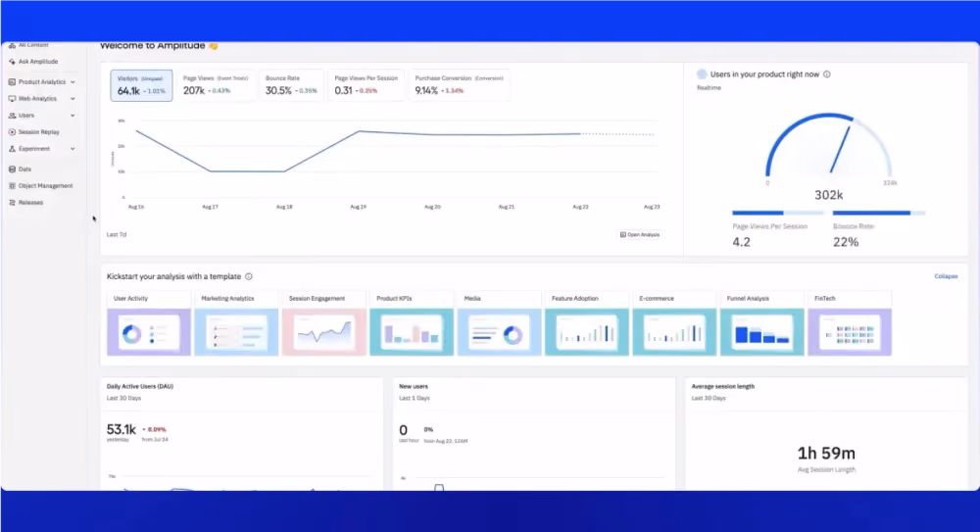This screenshot has width=980, height=532.
Task: Open Object Management from sidebar
Action: coord(46,186)
